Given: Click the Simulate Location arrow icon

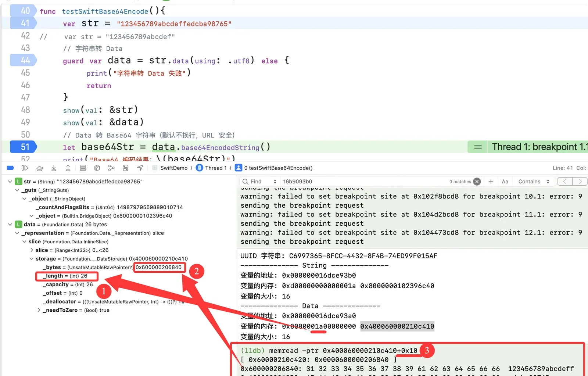Looking at the screenshot, I should tap(140, 168).
